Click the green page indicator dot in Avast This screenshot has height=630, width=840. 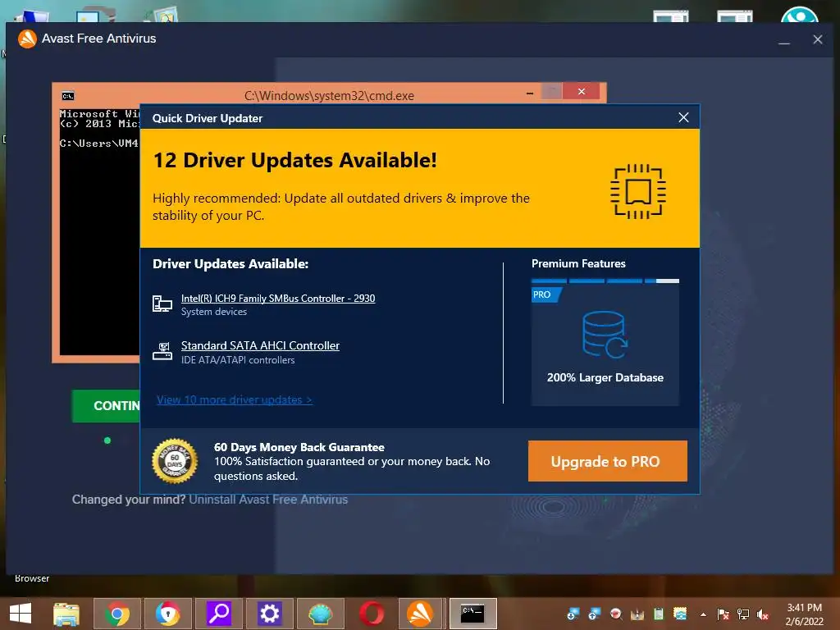coord(107,441)
